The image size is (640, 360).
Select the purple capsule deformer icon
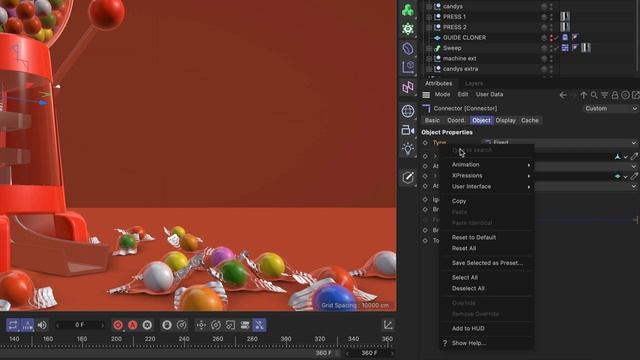[x=408, y=49]
